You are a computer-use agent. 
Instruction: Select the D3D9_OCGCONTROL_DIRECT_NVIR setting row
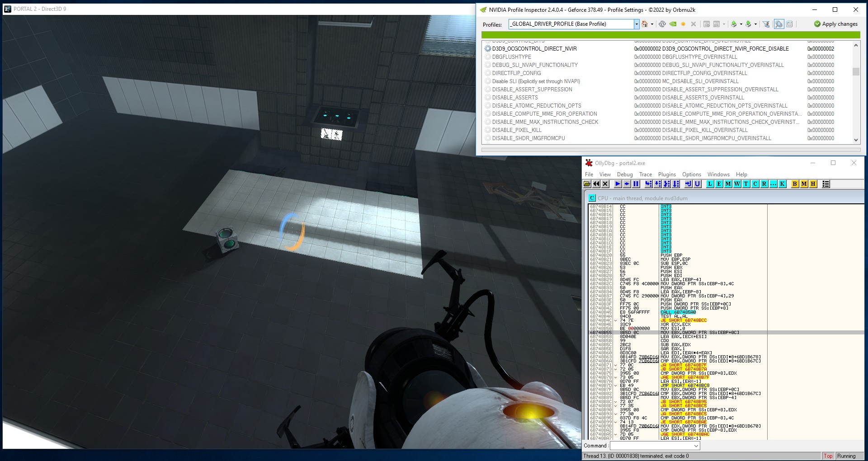[667, 49]
